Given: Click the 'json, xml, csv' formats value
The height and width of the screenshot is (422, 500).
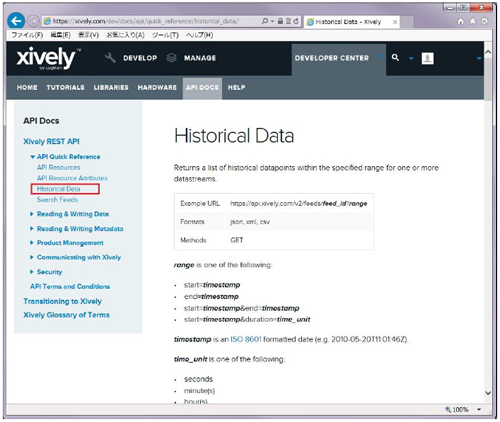Looking at the screenshot, I should pos(250,222).
